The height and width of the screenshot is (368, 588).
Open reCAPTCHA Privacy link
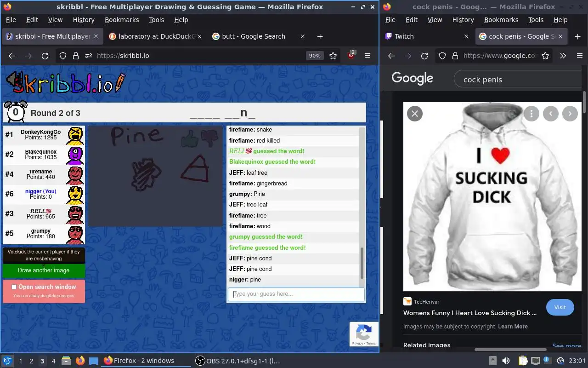click(357, 344)
